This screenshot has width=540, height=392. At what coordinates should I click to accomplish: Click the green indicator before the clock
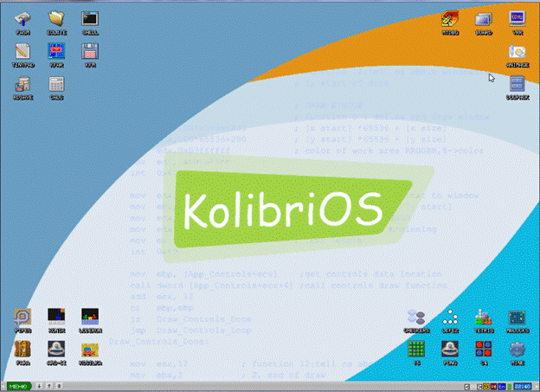[x=510, y=387]
